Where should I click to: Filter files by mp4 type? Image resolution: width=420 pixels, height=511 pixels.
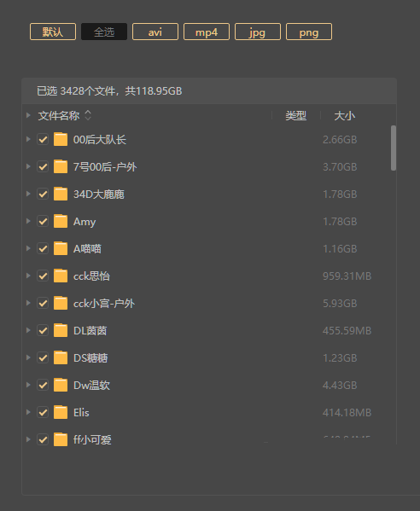pos(207,32)
